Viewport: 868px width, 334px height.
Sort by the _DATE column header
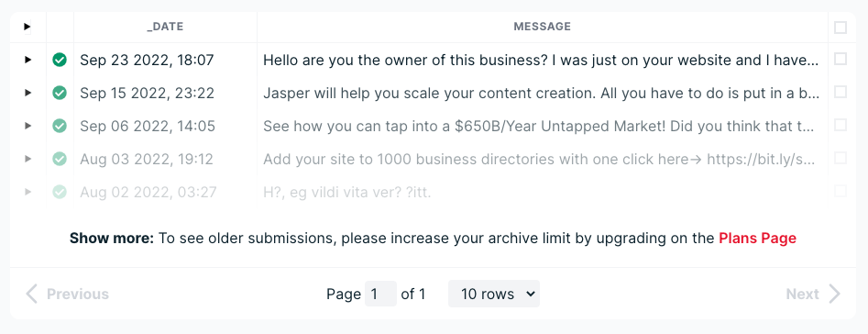coord(165,27)
